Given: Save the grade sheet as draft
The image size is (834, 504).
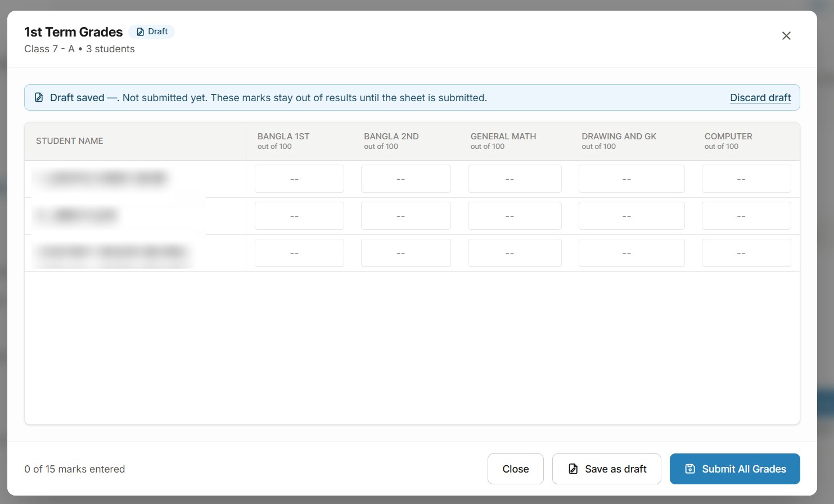Looking at the screenshot, I should coord(607,469).
